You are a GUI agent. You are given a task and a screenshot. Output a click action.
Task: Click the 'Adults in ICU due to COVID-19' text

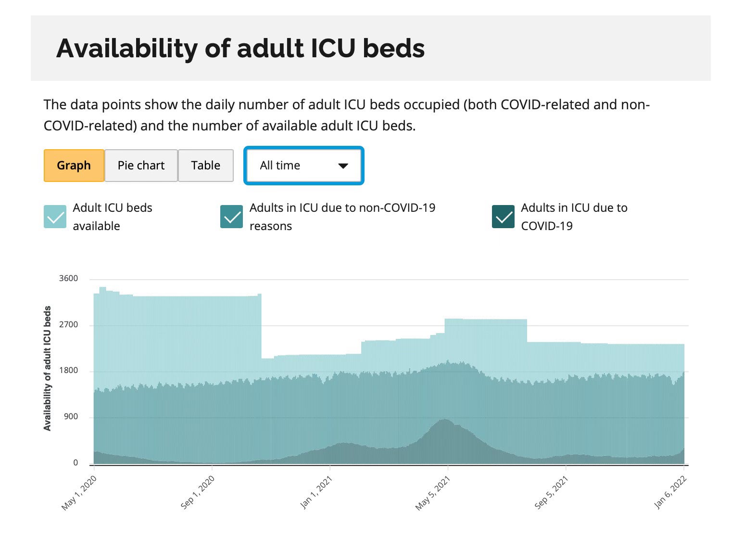[574, 217]
